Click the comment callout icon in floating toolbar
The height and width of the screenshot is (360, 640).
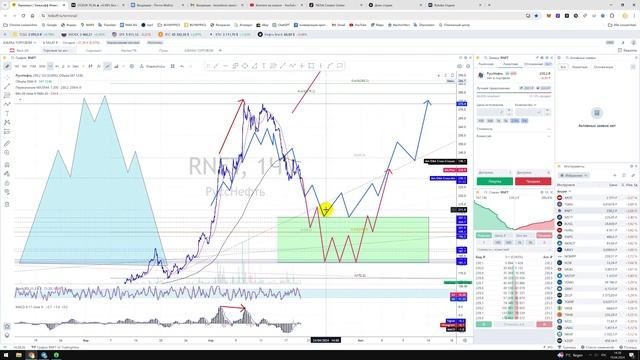[340, 66]
